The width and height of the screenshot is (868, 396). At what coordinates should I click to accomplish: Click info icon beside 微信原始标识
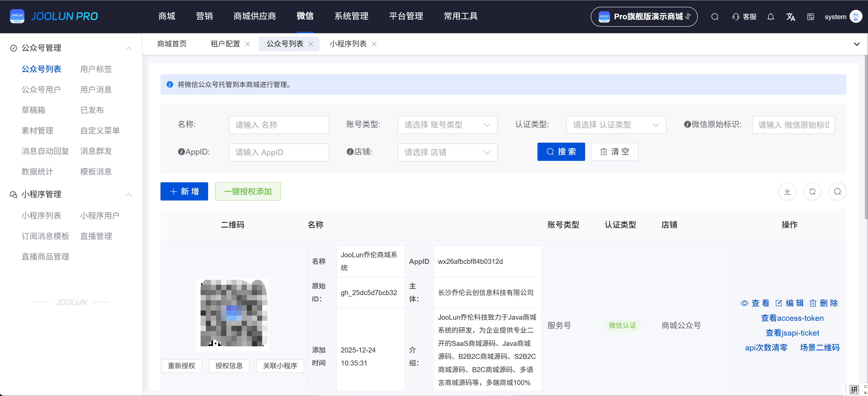point(687,124)
